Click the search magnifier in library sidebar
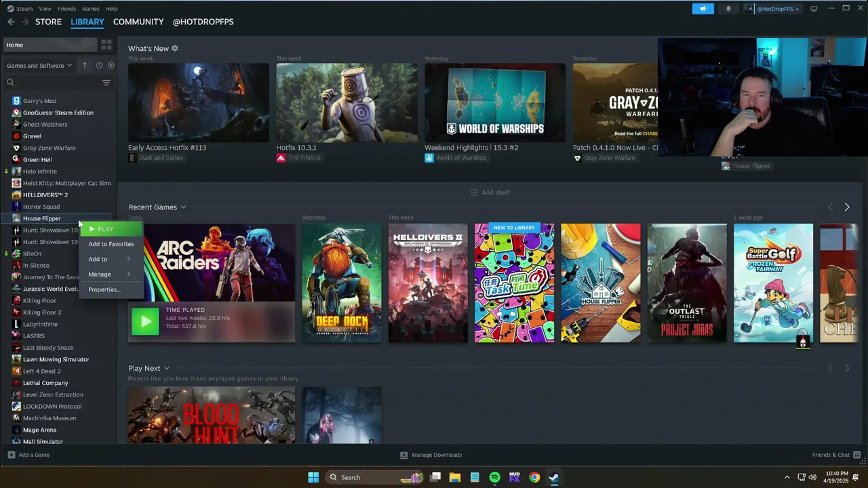Viewport: 868px width, 488px height. (x=10, y=82)
